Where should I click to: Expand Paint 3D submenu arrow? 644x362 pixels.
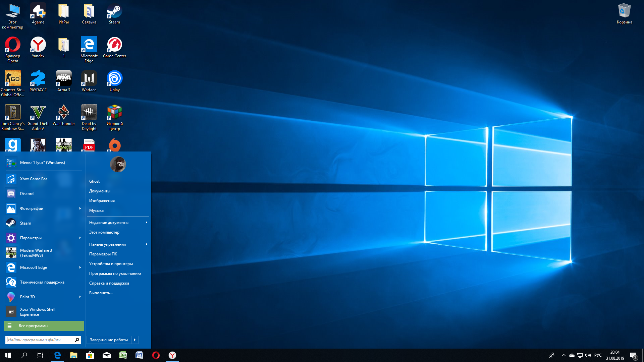pyautogui.click(x=79, y=297)
